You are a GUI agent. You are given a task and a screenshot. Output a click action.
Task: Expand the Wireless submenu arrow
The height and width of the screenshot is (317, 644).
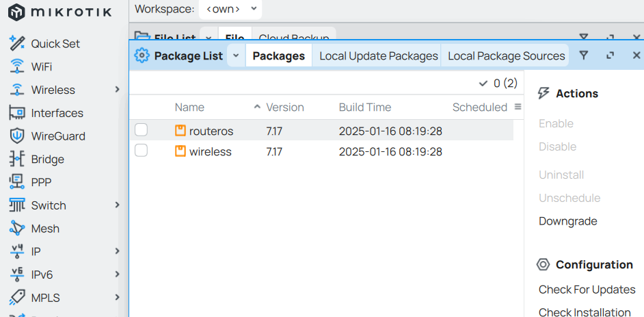coord(117,90)
